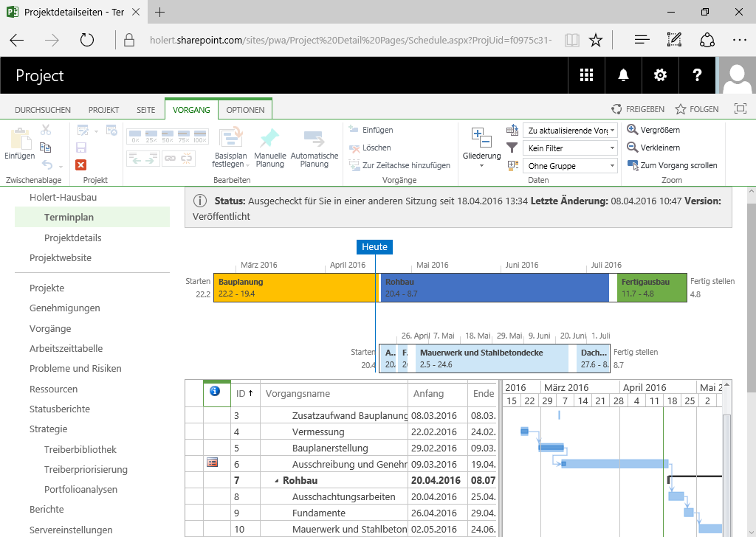Viewport: 756px width, 537px height.
Task: Click Zum Vorgang scrollen icon
Action: (x=633, y=165)
